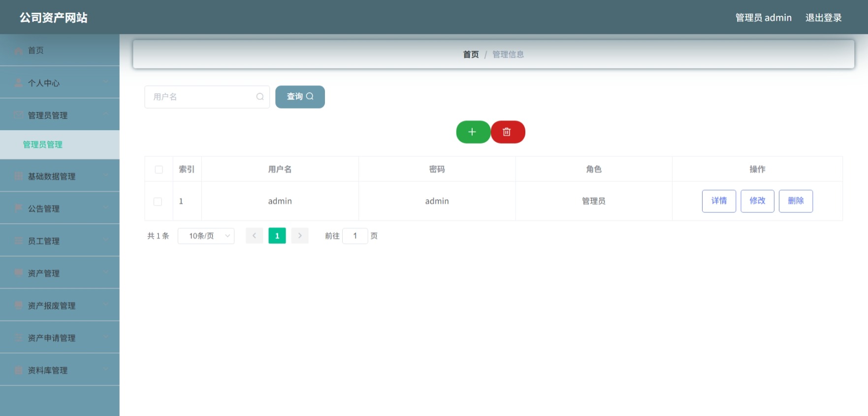Open 资产管理 menu label

[x=44, y=274]
